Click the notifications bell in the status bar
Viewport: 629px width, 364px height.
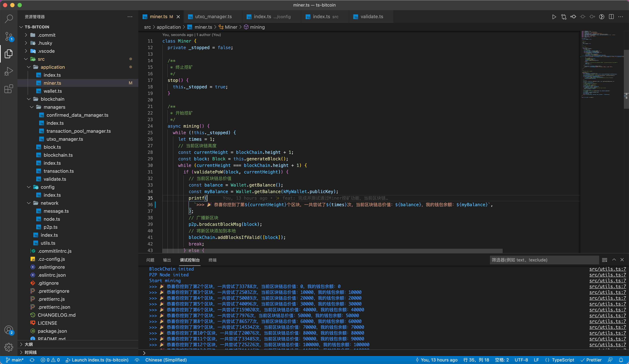pyautogui.click(x=621, y=360)
